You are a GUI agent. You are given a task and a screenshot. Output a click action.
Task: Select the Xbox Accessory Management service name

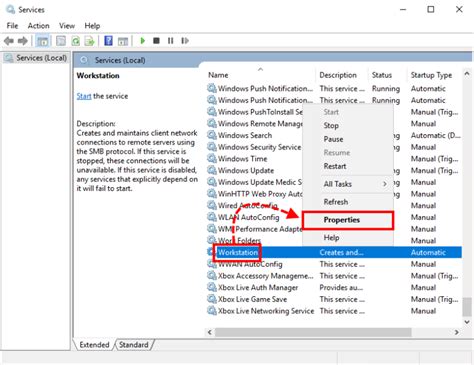point(266,276)
